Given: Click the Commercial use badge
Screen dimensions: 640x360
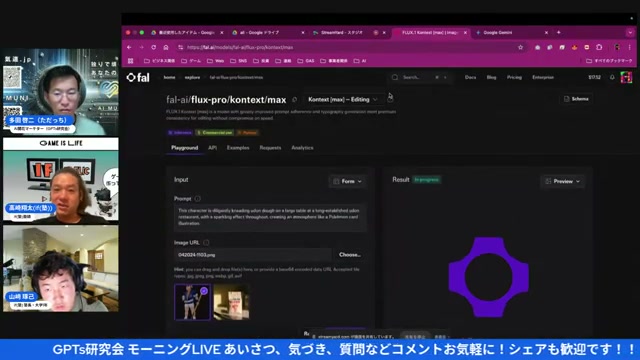Looking at the screenshot, I should tap(215, 133).
